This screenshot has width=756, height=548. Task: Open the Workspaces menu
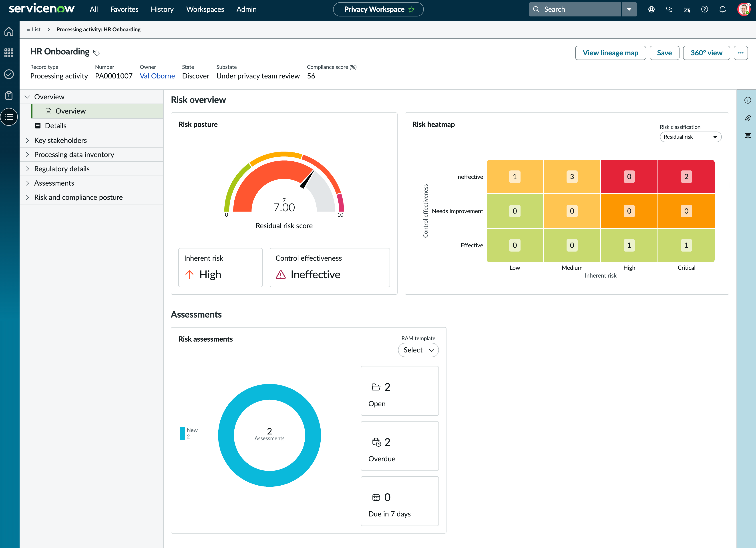[x=205, y=9]
